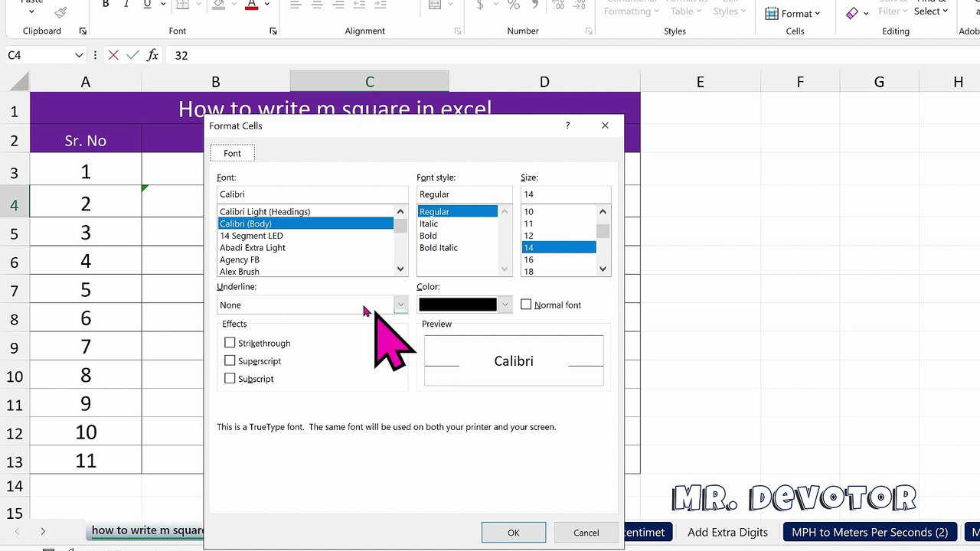Click the Decrease Decimal icon
The width and height of the screenshot is (980, 551).
tap(580, 5)
